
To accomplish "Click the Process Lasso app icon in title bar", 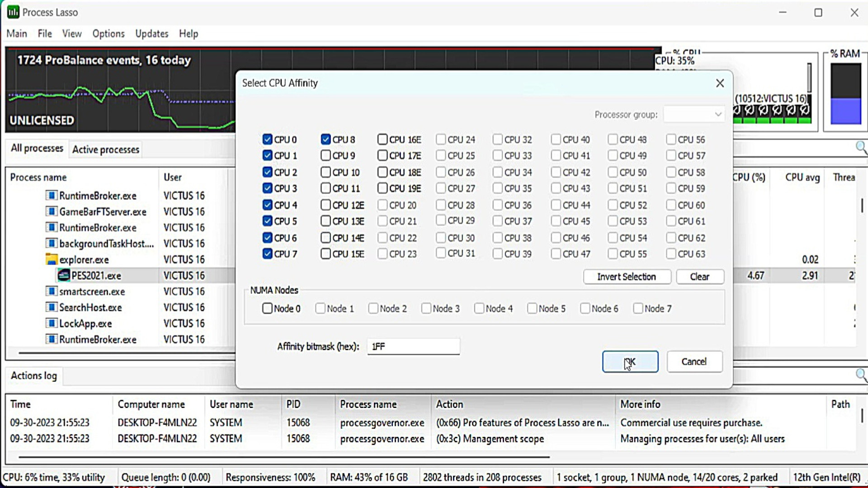I will pos(13,12).
